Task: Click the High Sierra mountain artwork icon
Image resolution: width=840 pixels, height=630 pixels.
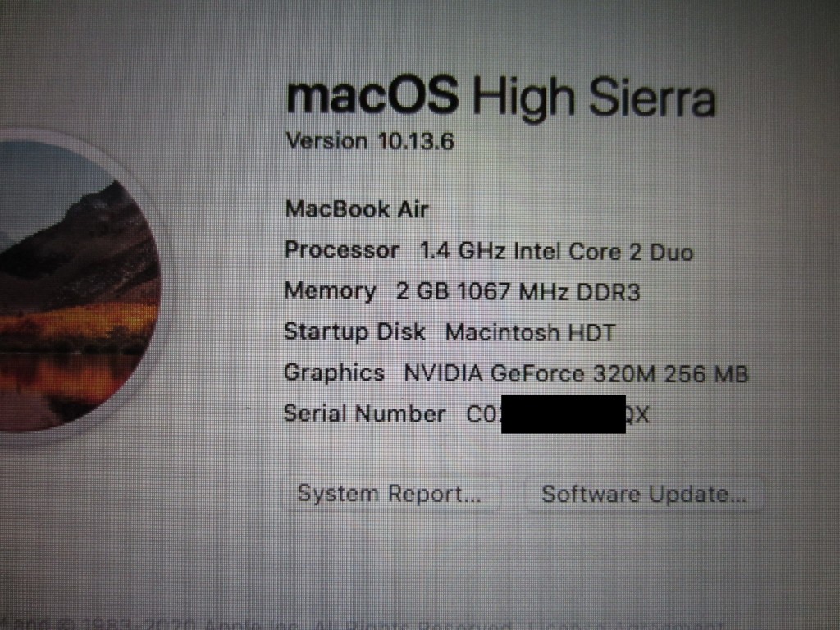Action: [x=75, y=286]
